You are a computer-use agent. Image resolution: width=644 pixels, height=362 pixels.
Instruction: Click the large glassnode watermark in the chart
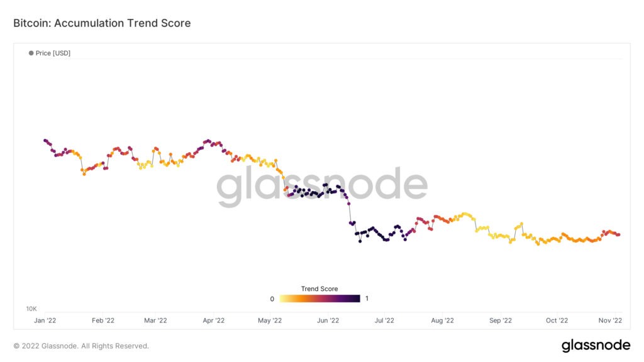click(x=322, y=187)
